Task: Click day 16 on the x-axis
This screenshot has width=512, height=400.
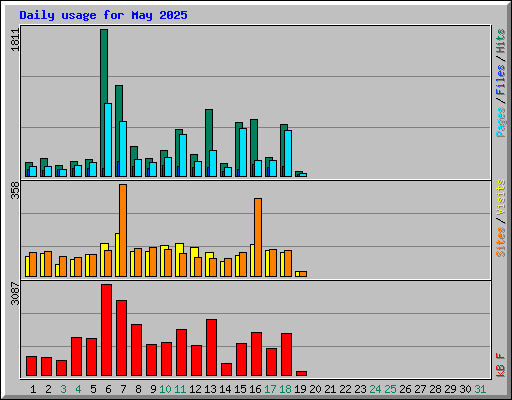Action: 255,389
